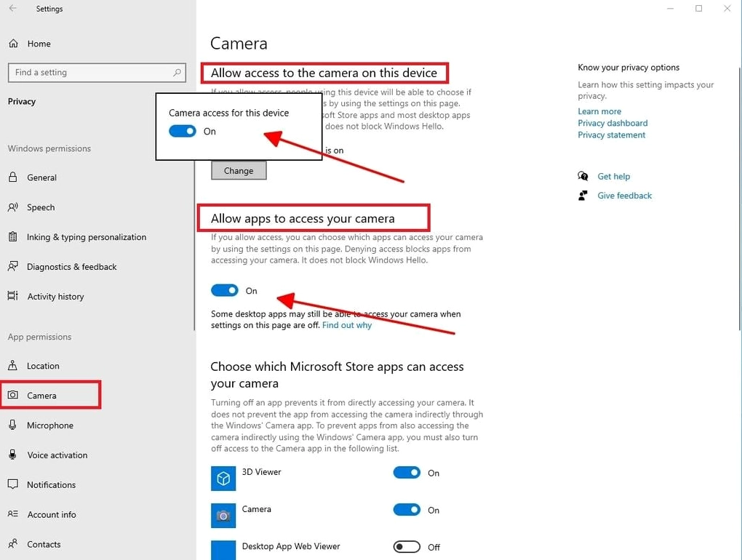Click the Microphone icon in sidebar
Screen dimensions: 742x560
point(13,425)
